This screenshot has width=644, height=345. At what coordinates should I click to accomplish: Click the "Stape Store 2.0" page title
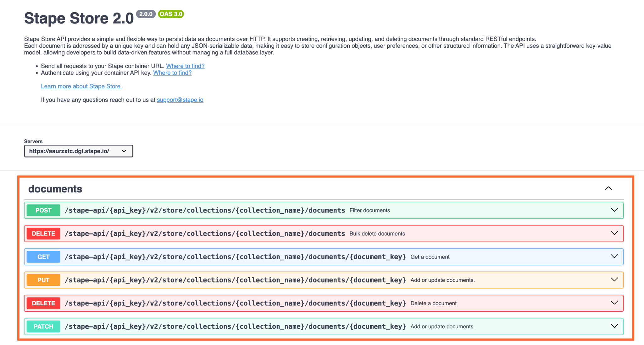(79, 18)
